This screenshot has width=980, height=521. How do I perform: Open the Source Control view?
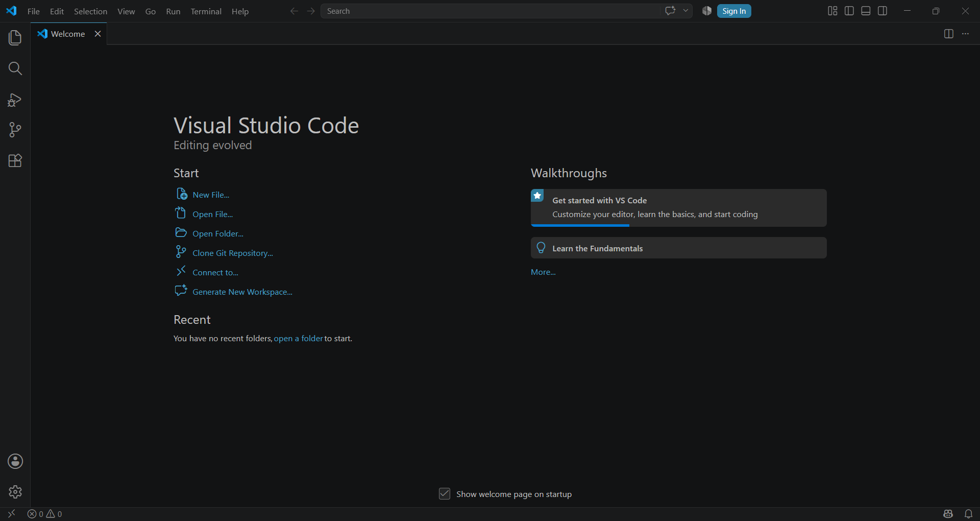point(15,130)
